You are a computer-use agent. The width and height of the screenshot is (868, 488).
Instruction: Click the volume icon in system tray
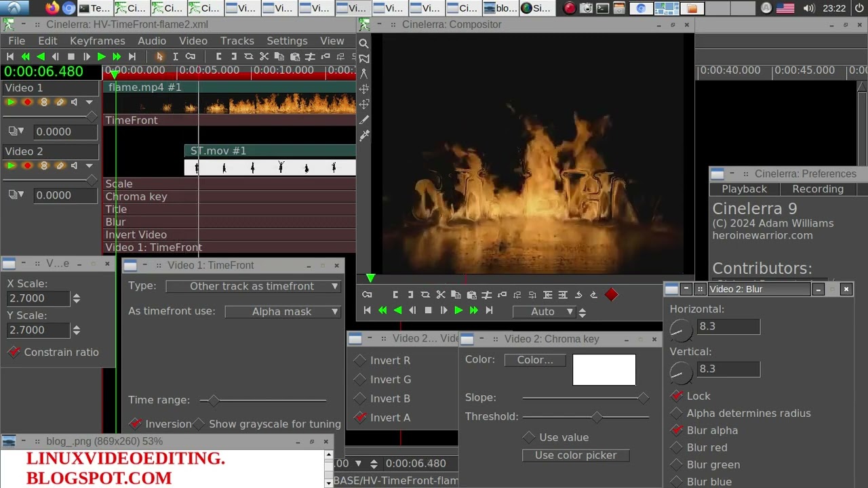(808, 8)
